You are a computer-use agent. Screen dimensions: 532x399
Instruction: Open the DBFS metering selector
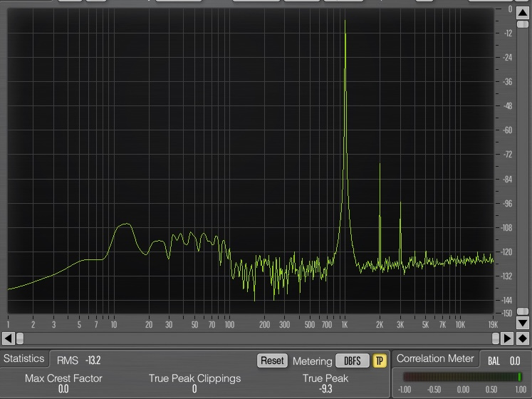pyautogui.click(x=352, y=361)
